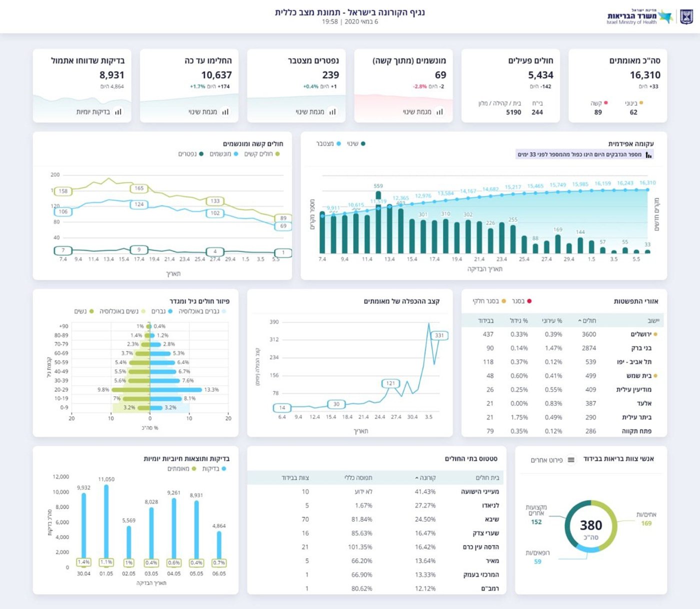Viewport: 700px width, 609px height.
Task: Click bar icon beside epidemic curve doubling note
Action: (648, 155)
